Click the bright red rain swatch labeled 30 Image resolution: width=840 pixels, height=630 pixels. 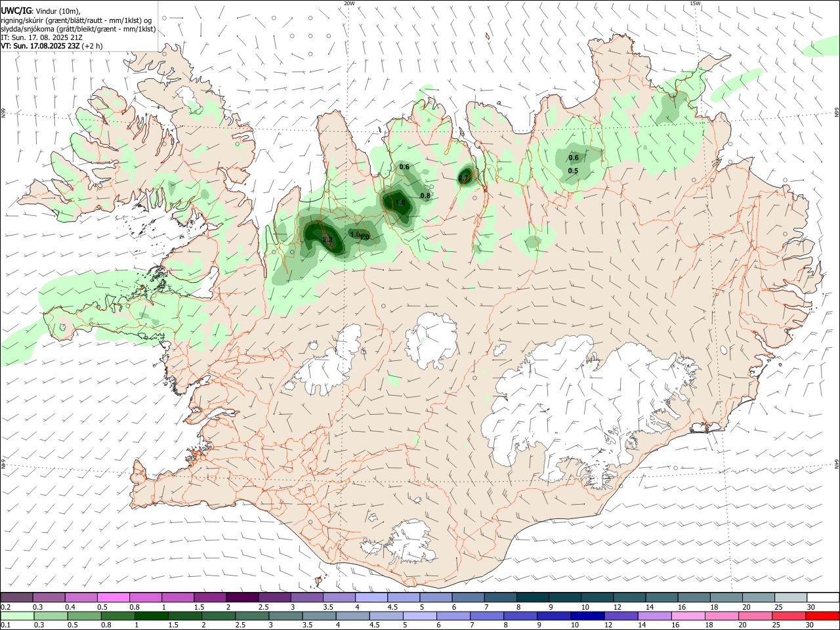pyautogui.click(x=823, y=616)
